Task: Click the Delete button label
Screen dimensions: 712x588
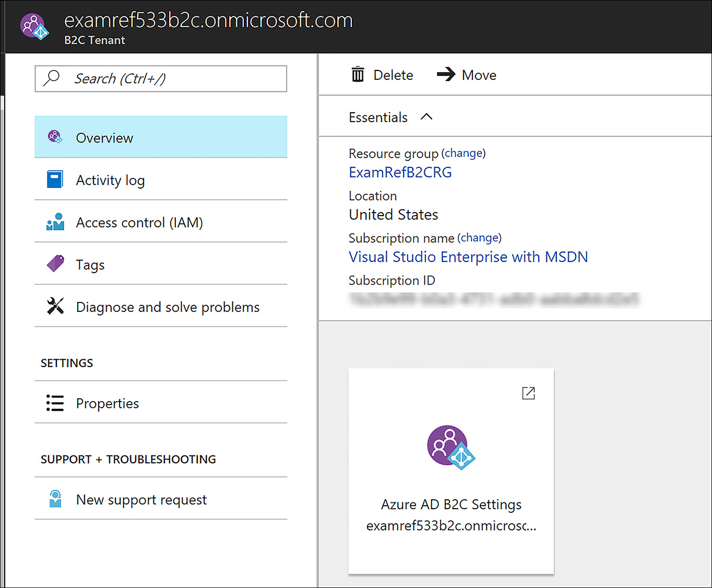Action: 393,75
